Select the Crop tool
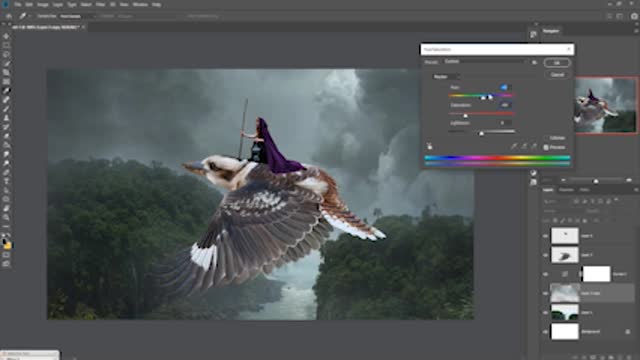This screenshot has width=640, height=360. point(6,73)
